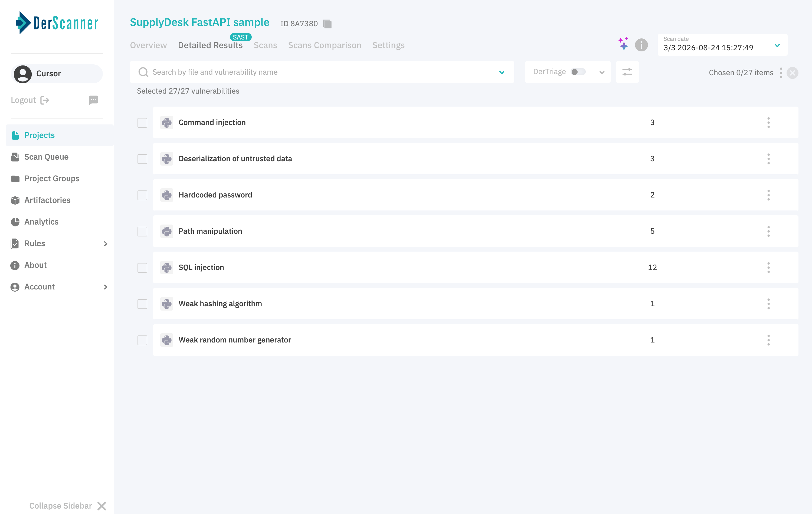The image size is (812, 514).
Task: Click the feedback chat bubble icon
Action: tap(93, 100)
